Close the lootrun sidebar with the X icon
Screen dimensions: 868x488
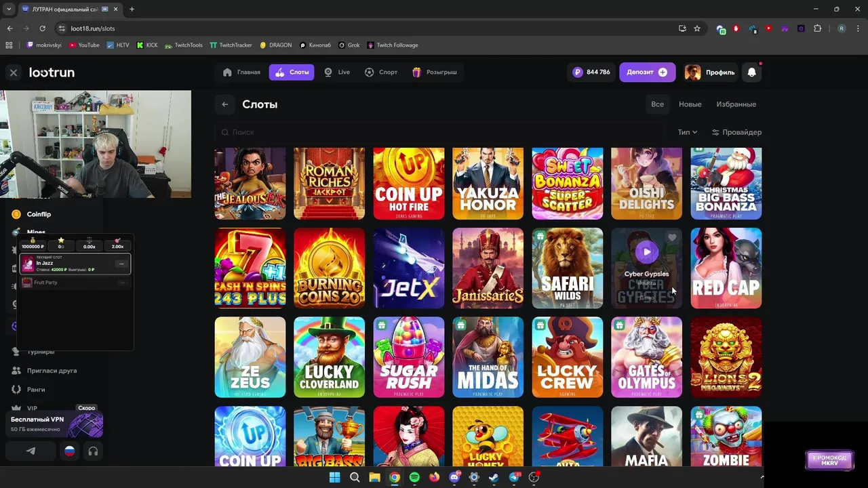14,73
